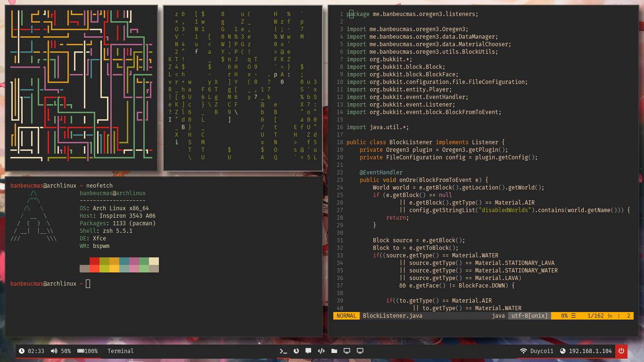Viewport: 644px width, 362px height.
Task: Click the globe icon next to IP address
Action: [562, 351]
